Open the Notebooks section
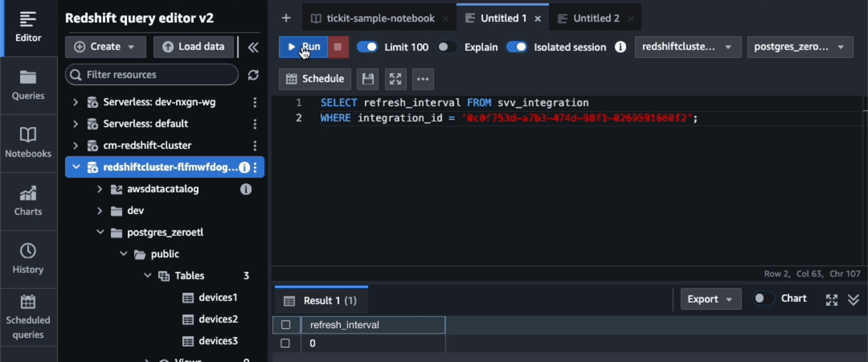868x362 pixels. click(28, 143)
